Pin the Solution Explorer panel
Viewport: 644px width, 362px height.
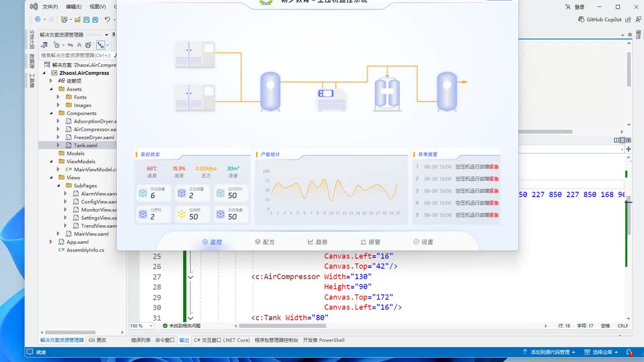coord(114,35)
